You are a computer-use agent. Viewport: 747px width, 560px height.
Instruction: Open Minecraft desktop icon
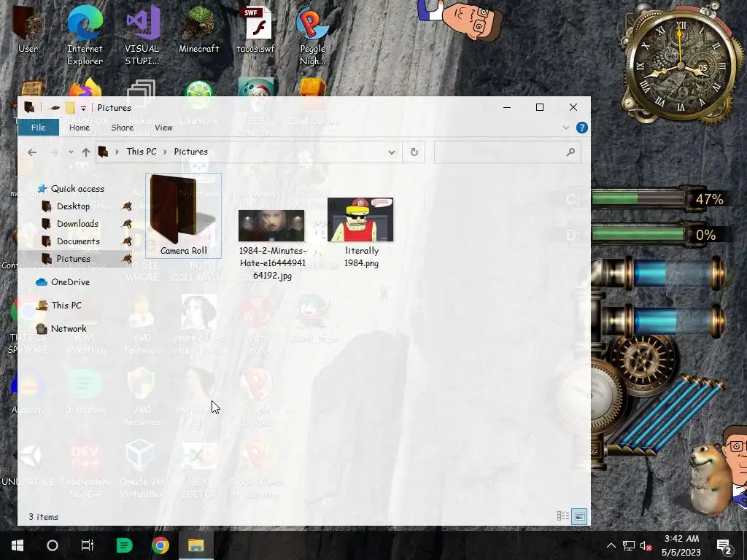point(198,29)
